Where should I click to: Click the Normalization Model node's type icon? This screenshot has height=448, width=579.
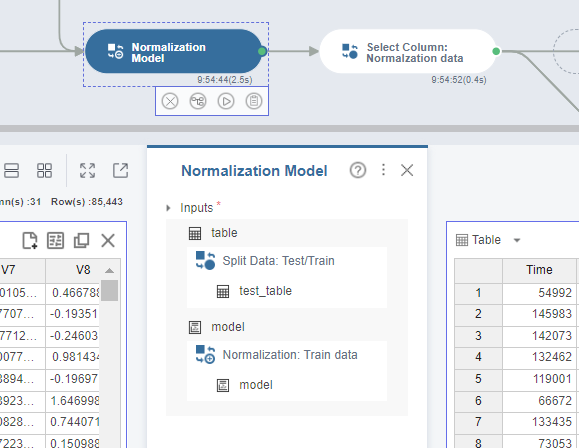point(116,51)
